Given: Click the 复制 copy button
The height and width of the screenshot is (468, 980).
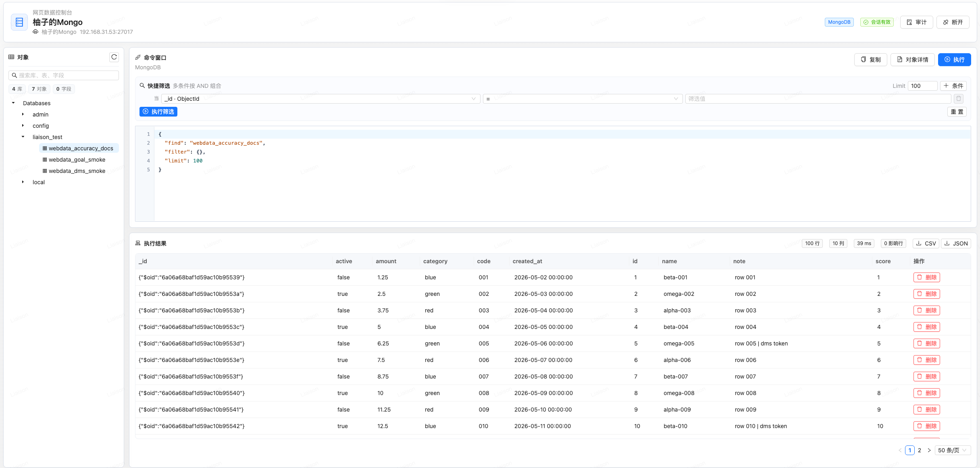Looking at the screenshot, I should coord(870,60).
